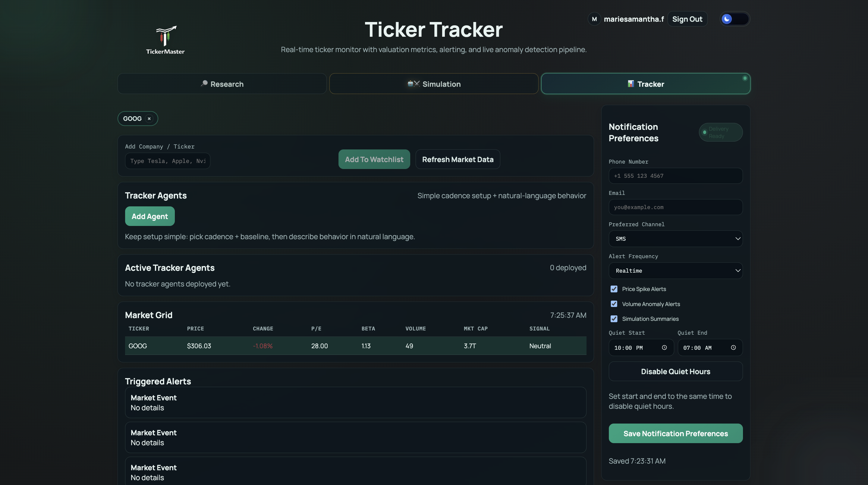Click the TickerMaster logo icon
This screenshot has height=485, width=868.
point(165,36)
